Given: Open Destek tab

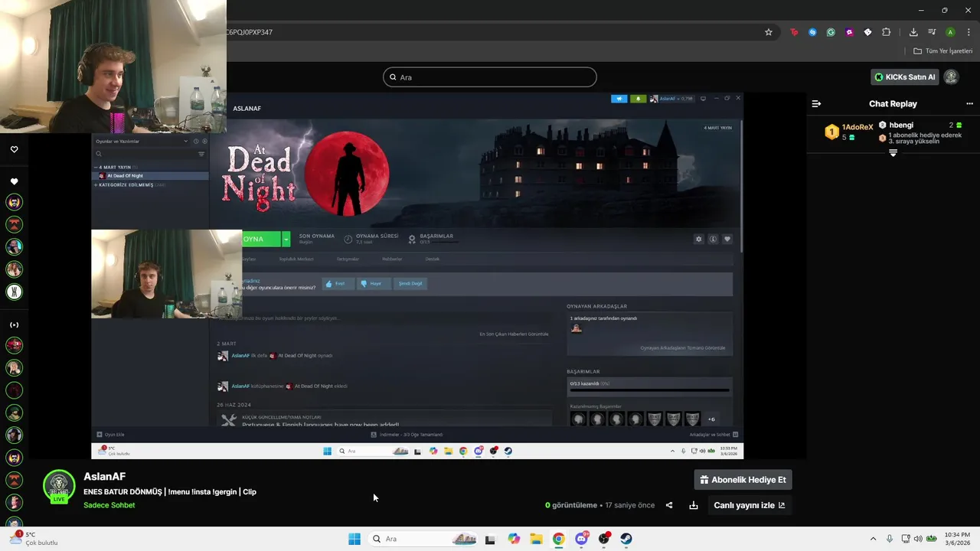Looking at the screenshot, I should [433, 259].
